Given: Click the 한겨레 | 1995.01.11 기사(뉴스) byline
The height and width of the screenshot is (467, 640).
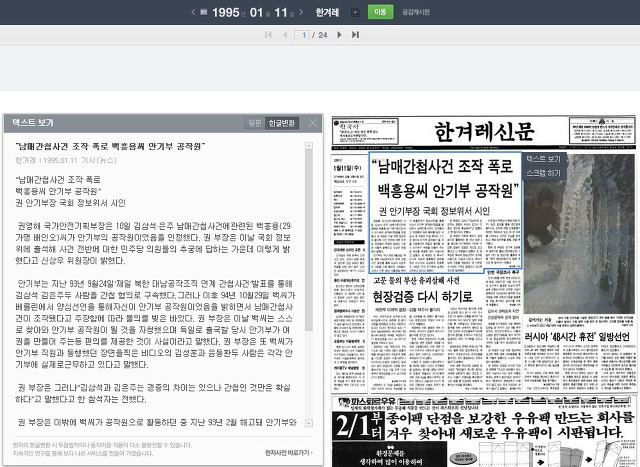Looking at the screenshot, I should coord(66,160).
